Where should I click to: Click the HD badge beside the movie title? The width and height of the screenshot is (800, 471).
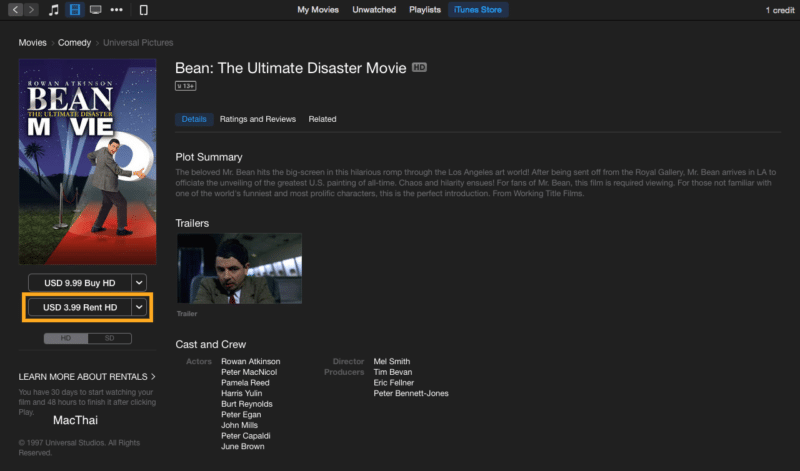(x=419, y=67)
